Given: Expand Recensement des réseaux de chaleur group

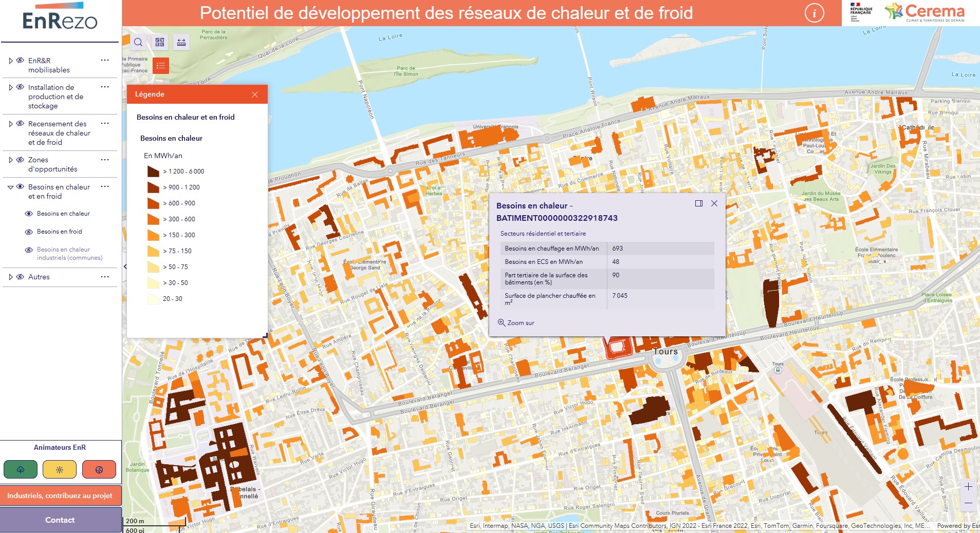Looking at the screenshot, I should [10, 124].
